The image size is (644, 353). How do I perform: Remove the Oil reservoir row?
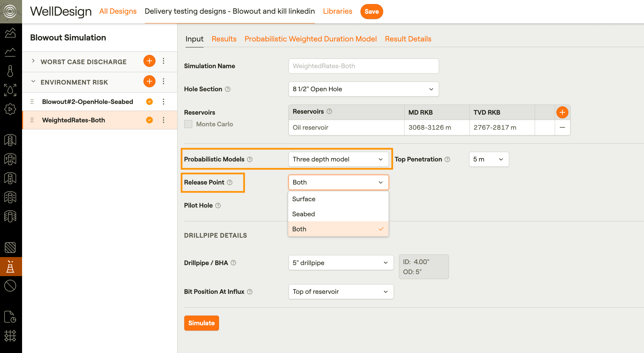(x=562, y=127)
